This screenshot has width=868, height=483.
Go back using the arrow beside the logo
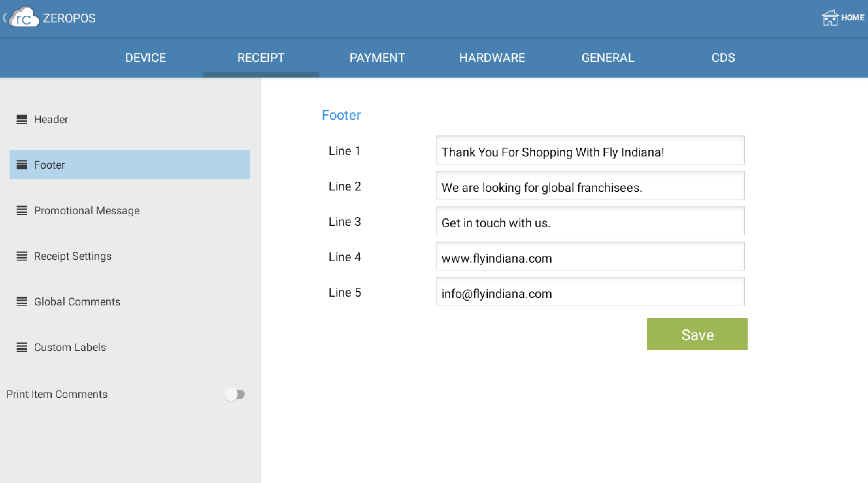4,18
